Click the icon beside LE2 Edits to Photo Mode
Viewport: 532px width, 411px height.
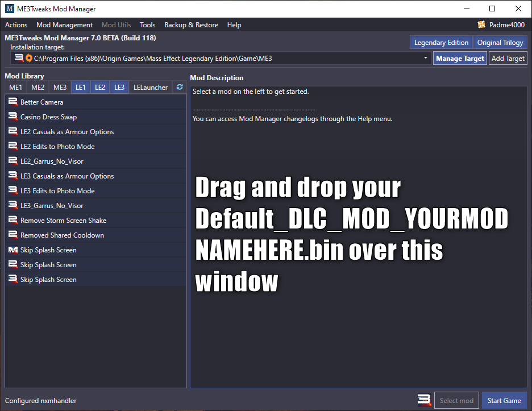pos(13,146)
